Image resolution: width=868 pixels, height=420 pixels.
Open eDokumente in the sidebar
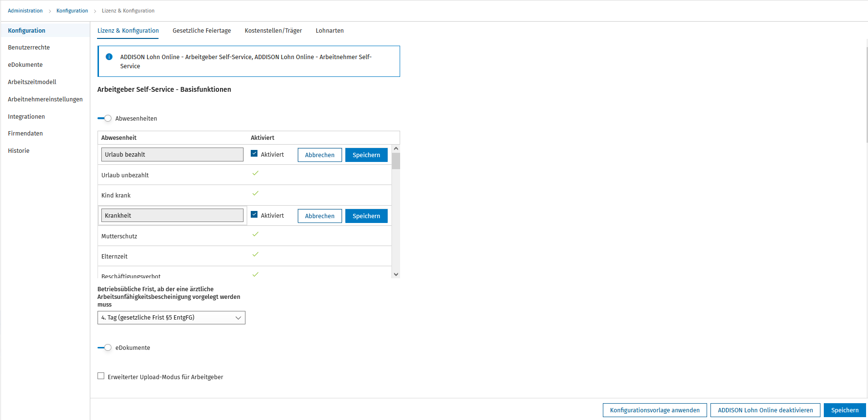25,65
